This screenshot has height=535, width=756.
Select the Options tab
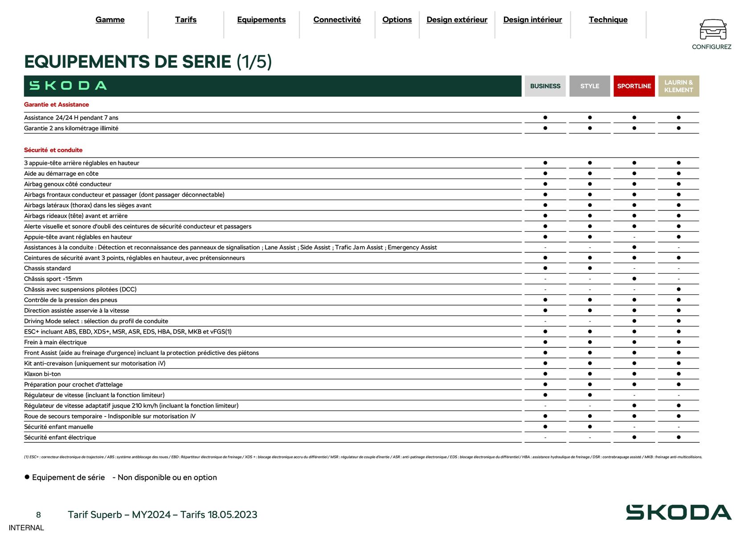(x=397, y=20)
